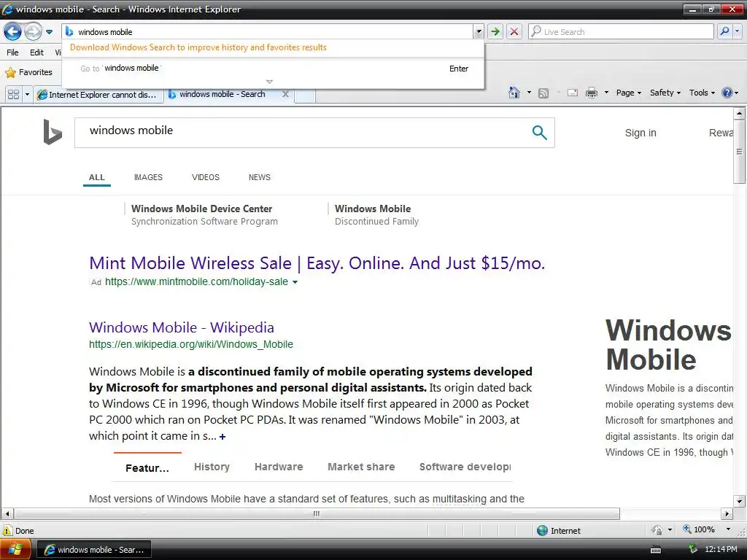The width and height of the screenshot is (747, 560).
Task: Open a new blank tab
Action: coord(305,96)
